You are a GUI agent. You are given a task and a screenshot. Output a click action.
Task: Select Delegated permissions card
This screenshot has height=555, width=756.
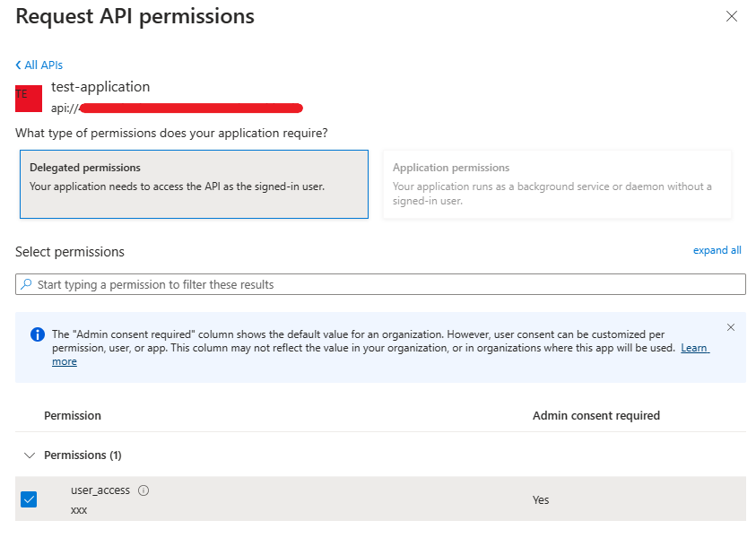click(194, 184)
